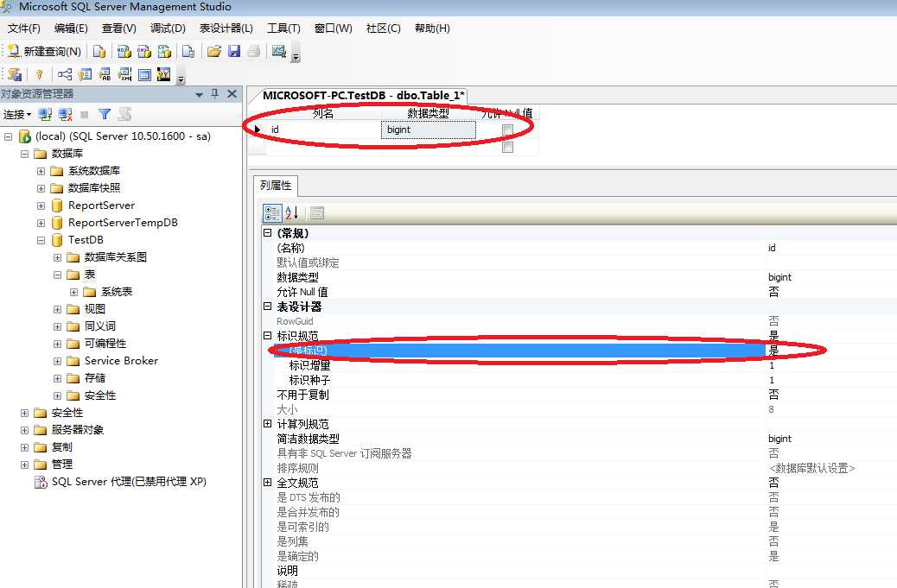Select the 不用于复制 property row
897x588 pixels.
[585, 395]
